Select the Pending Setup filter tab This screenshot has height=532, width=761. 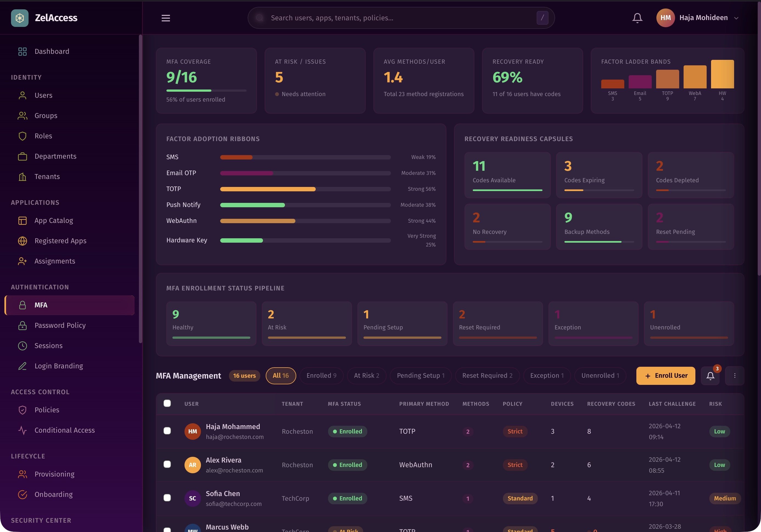click(x=420, y=376)
